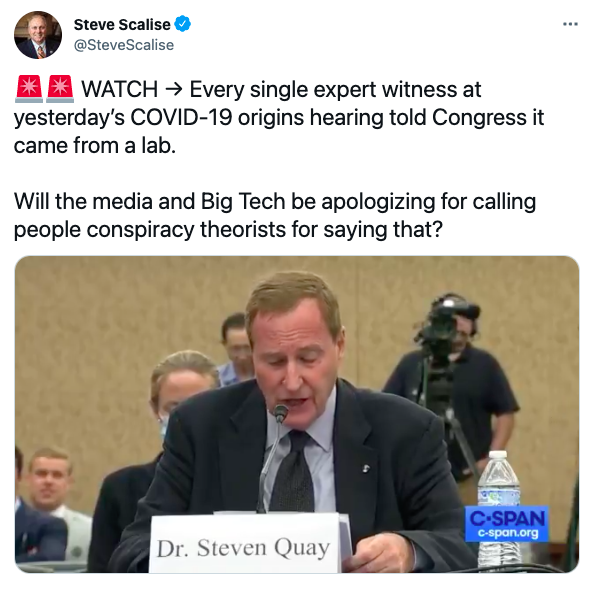Select the word WATCH in the tweet
595x591 pixels.
tap(120, 90)
